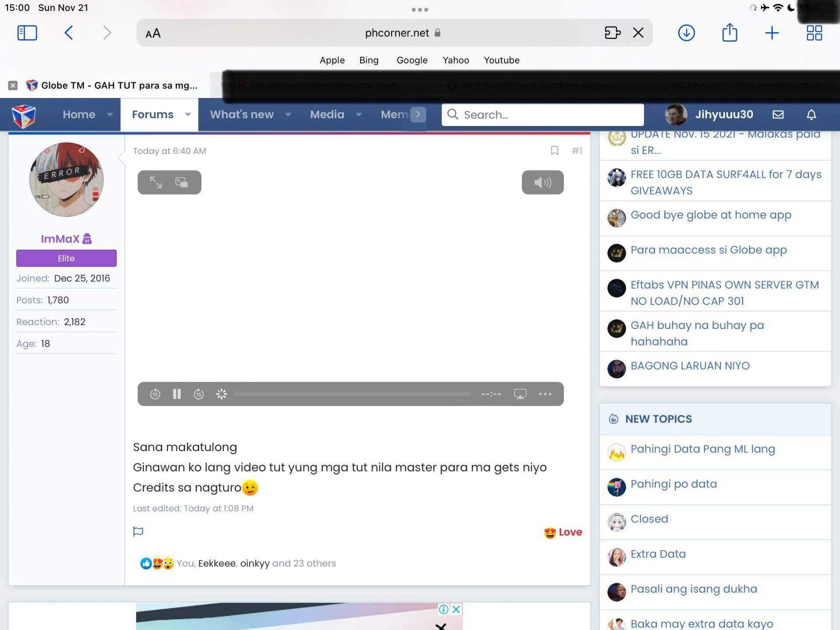Expand the Home menu dropdown arrow
Screen dimensions: 840x630
(x=110, y=115)
